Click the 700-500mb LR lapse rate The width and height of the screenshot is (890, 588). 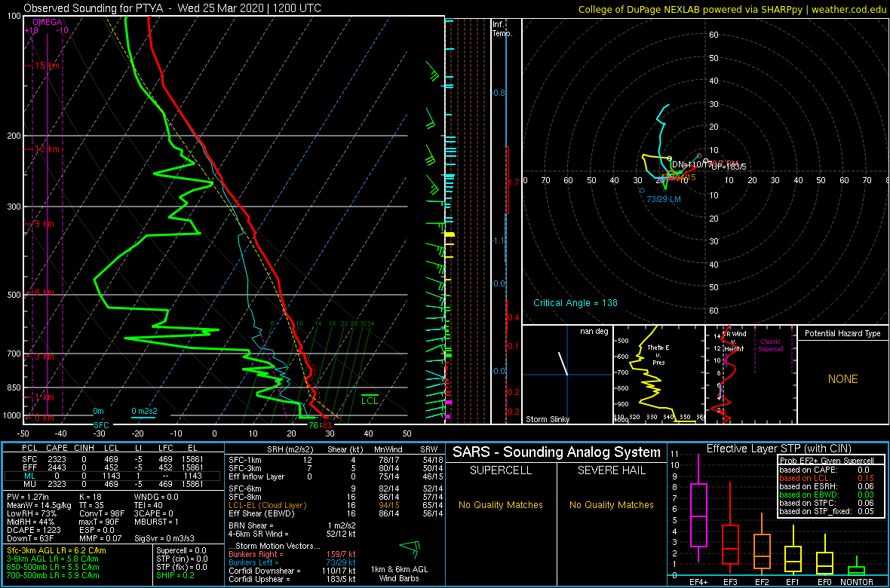[53, 575]
